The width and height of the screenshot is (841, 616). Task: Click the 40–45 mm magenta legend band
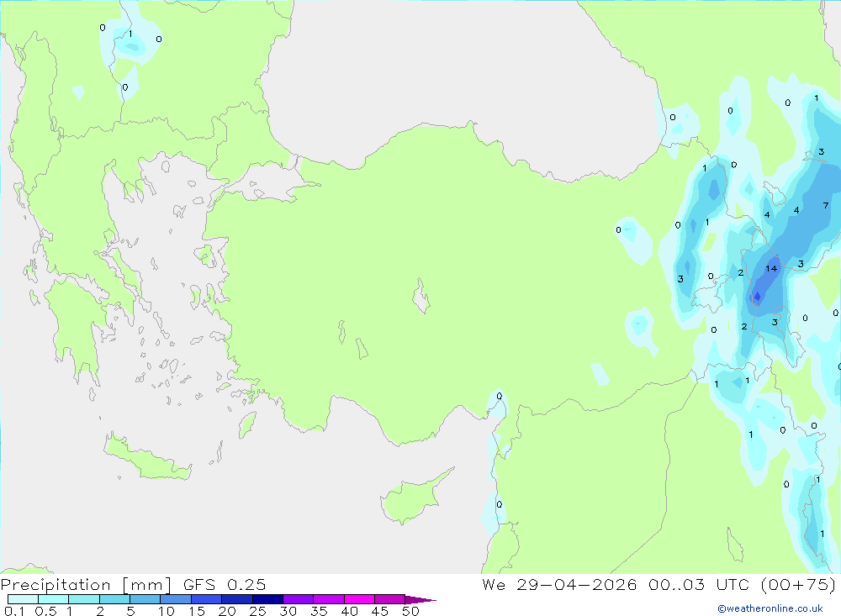click(359, 599)
